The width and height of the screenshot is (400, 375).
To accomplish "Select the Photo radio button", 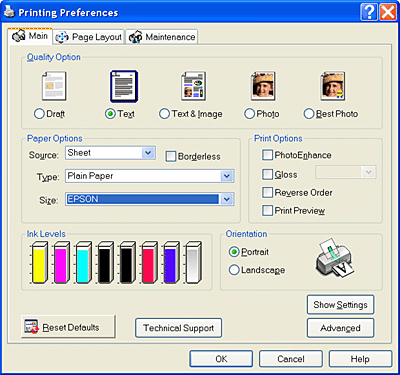I will click(x=249, y=114).
